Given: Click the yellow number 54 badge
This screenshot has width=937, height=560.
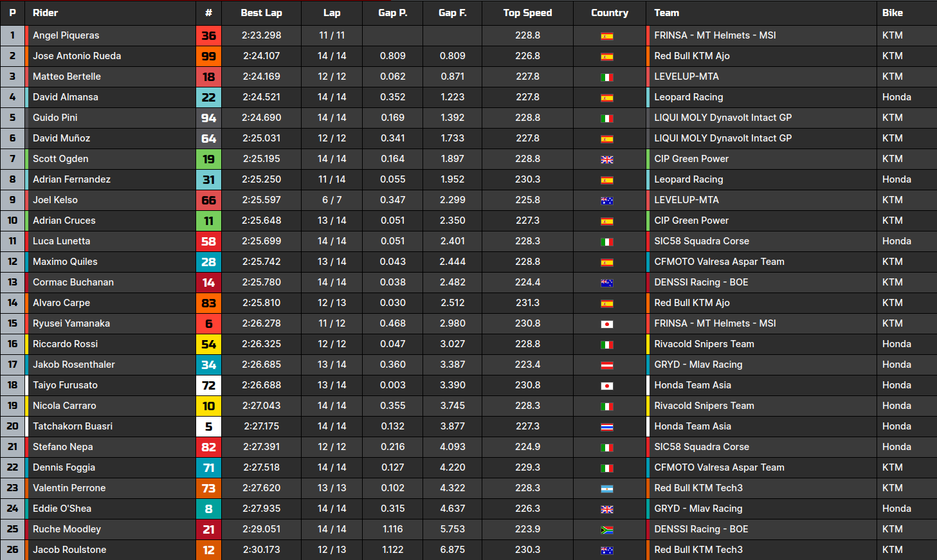Looking at the screenshot, I should point(208,345).
